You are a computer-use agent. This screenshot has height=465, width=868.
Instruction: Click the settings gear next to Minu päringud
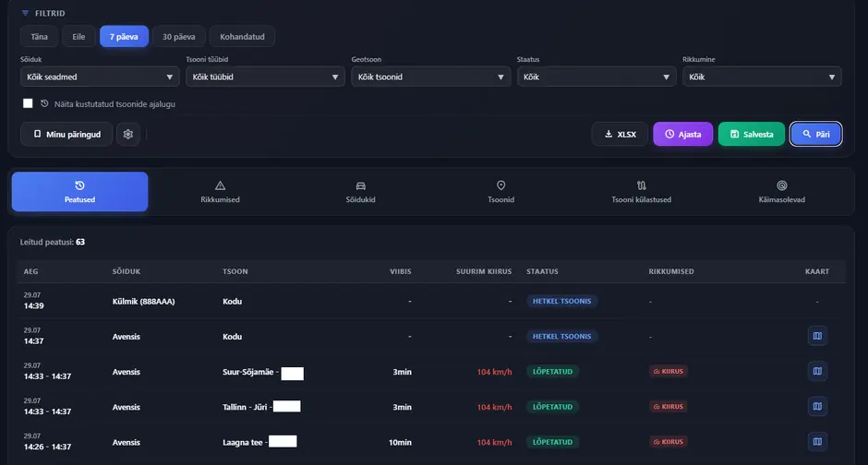(x=127, y=135)
